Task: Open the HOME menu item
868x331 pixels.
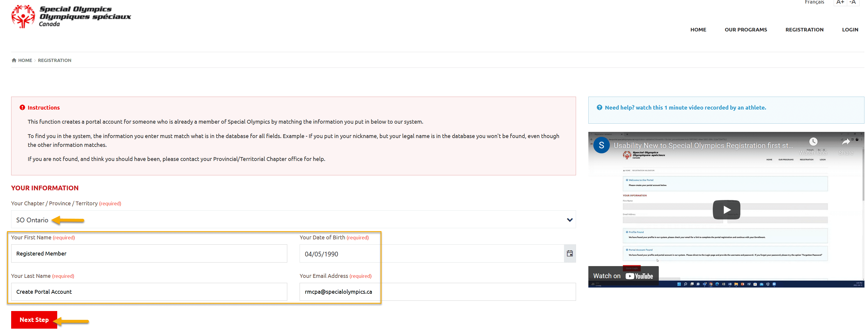Action: 698,30
